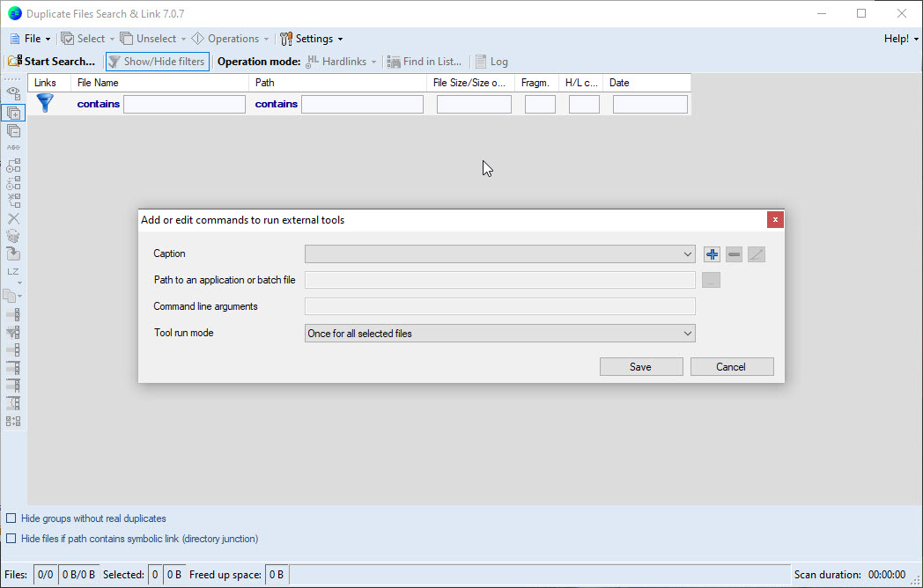
Task: Enable Hide groups without real duplicates
Action: [11, 518]
